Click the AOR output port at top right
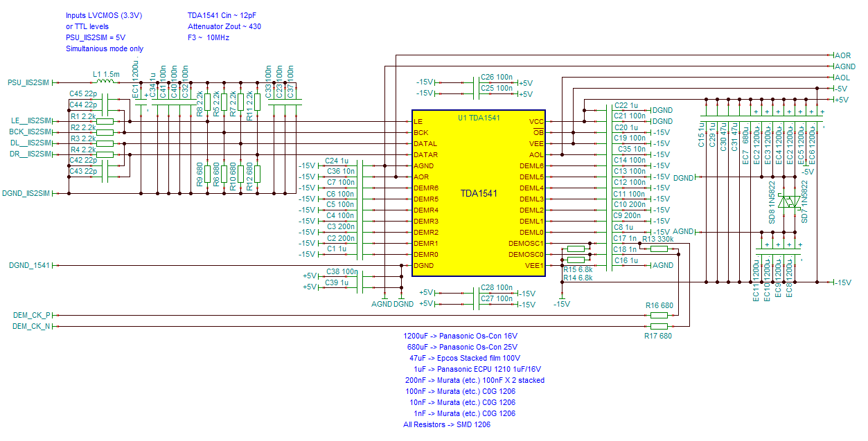 842,55
